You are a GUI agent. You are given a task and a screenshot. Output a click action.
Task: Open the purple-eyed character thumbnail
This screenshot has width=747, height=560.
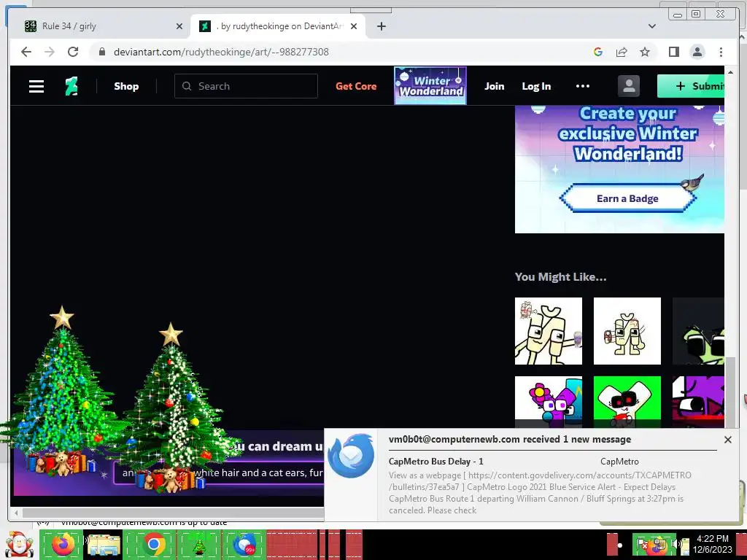click(x=698, y=402)
